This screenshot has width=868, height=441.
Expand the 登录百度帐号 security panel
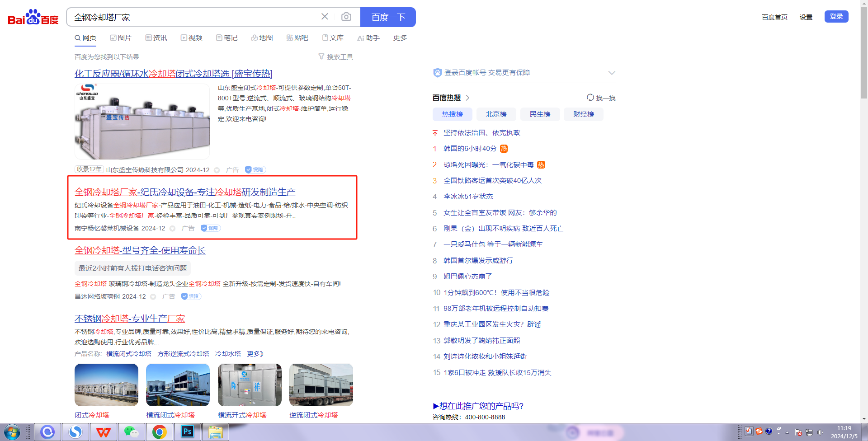click(x=612, y=73)
